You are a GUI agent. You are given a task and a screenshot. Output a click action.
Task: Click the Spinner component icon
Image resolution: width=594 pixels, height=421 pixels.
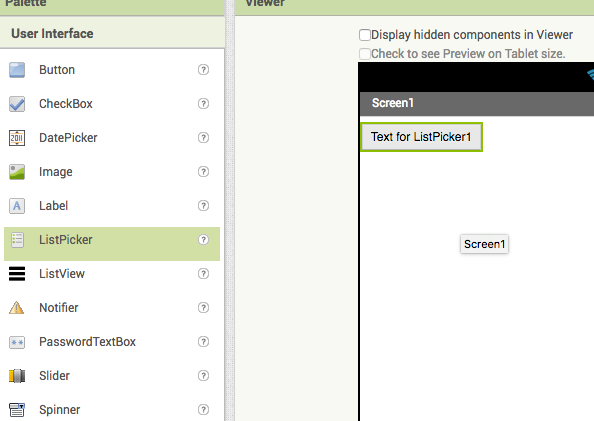point(17,410)
